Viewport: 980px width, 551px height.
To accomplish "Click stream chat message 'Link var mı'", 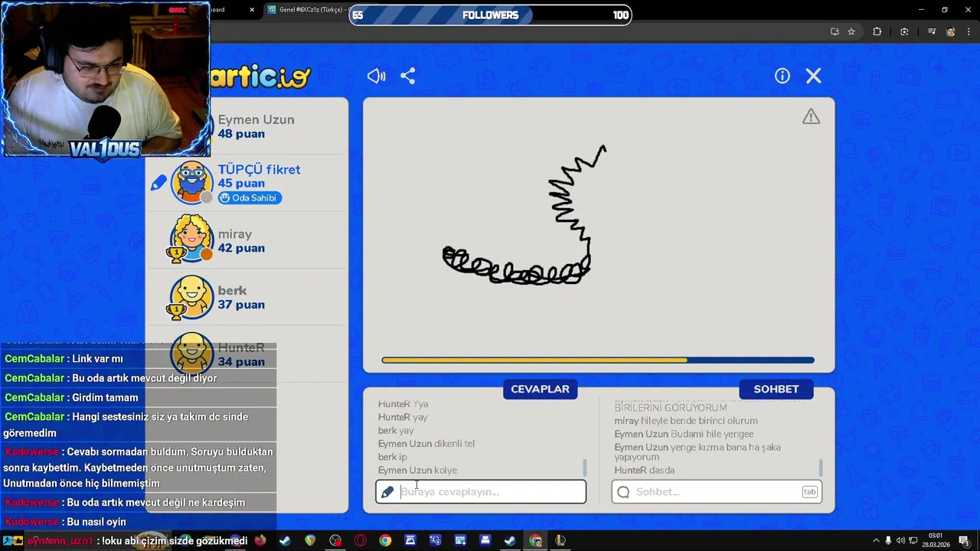I will click(x=97, y=359).
